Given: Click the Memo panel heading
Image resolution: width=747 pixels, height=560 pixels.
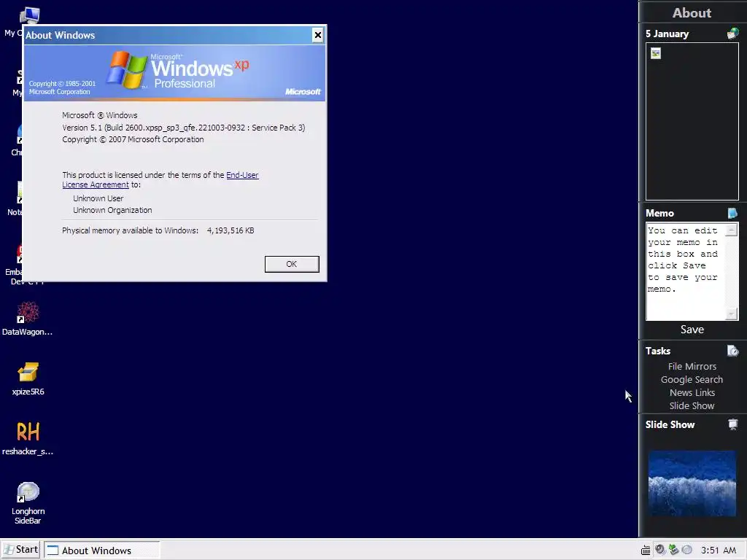Looking at the screenshot, I should [x=659, y=214].
